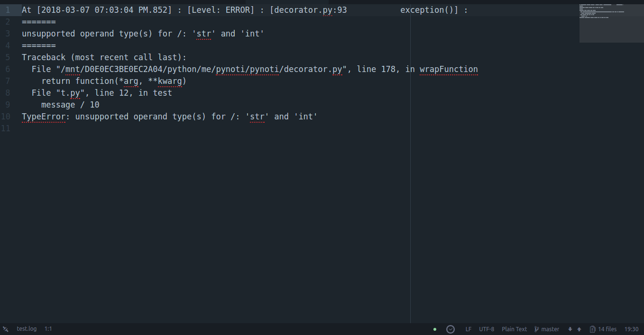Click the green status dot indicator
Screen dimensions: 644x335
(x=435, y=329)
